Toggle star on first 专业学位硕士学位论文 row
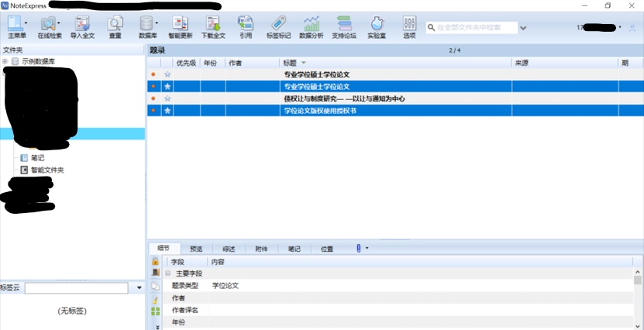Screen dimensions: 644x330 (x=167, y=74)
